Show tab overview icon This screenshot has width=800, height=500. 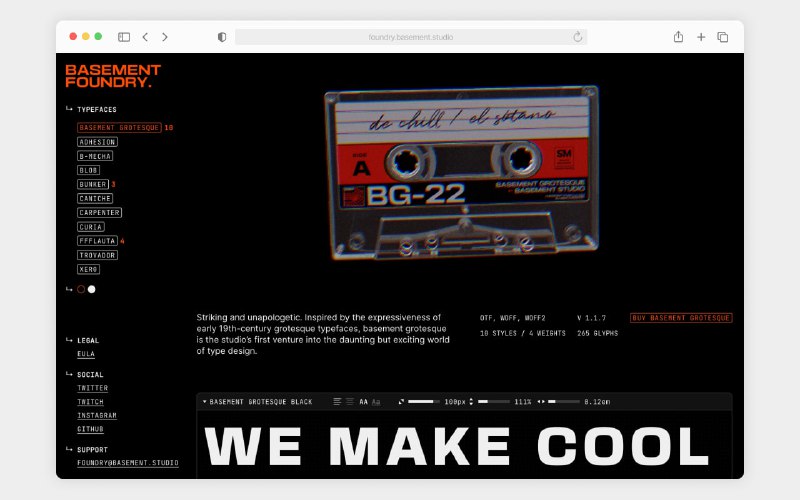722,37
